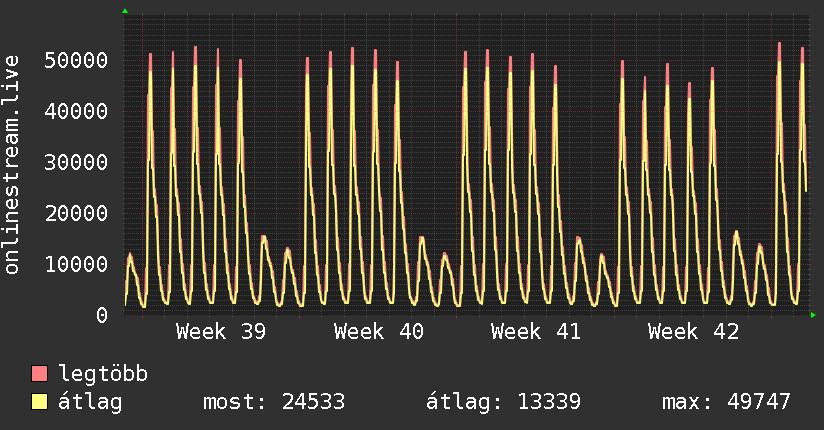Click the 0 y-axis tick label

point(102,315)
